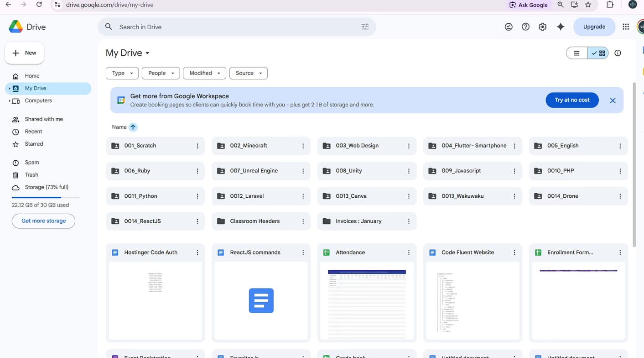View details info icon
This screenshot has width=644, height=358.
618,53
